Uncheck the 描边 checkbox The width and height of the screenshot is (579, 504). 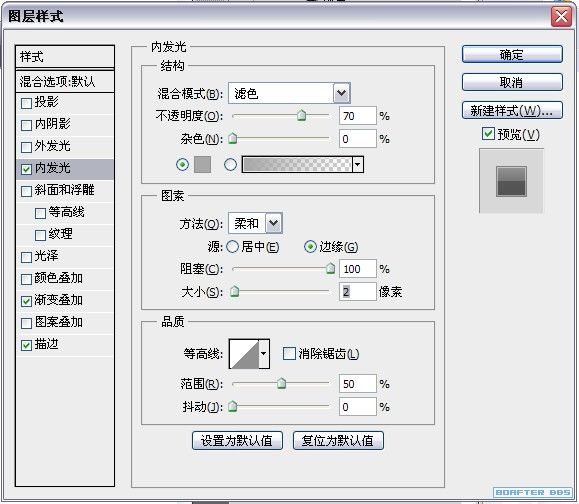[27, 345]
